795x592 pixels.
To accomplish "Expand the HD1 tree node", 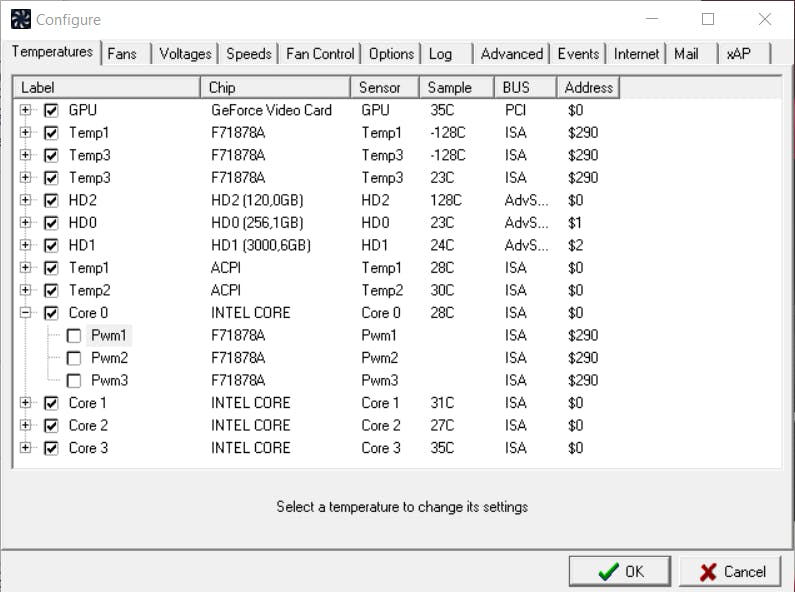I will tap(26, 245).
